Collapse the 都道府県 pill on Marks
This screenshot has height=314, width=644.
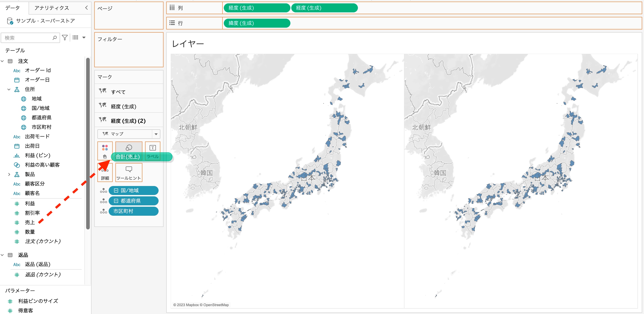tap(116, 201)
